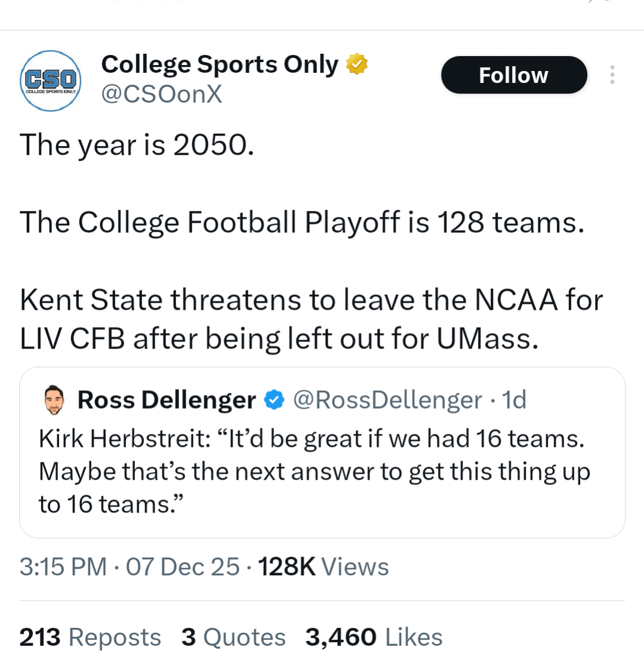Click the gold verified badge
The width and height of the screenshot is (644, 666).
click(x=357, y=64)
